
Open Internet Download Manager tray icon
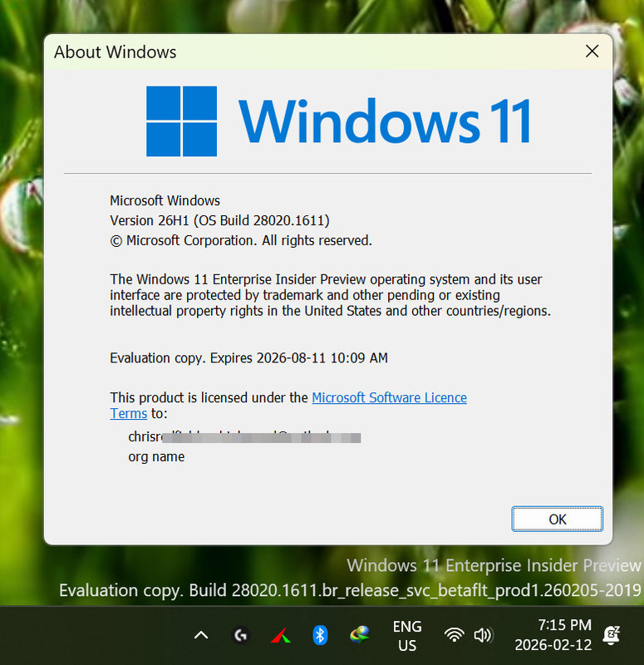click(360, 635)
